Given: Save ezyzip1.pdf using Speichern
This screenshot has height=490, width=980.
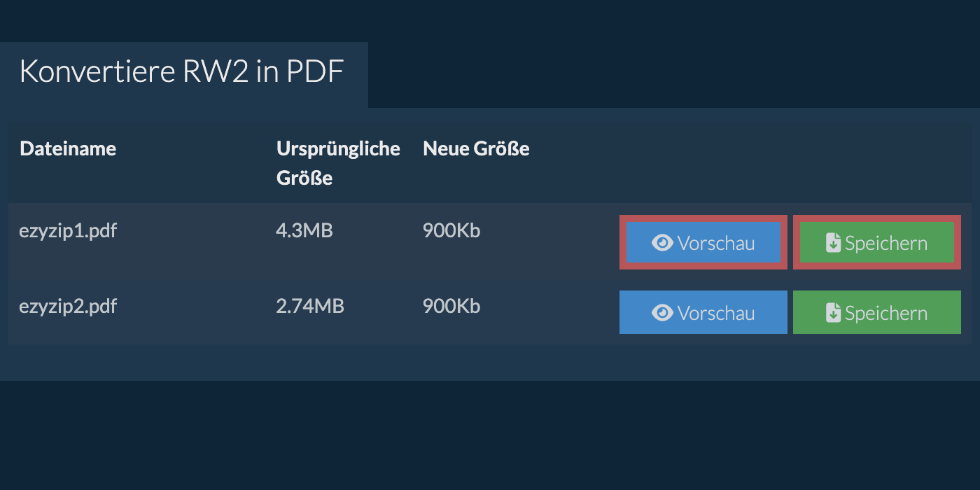Looking at the screenshot, I should (x=877, y=243).
